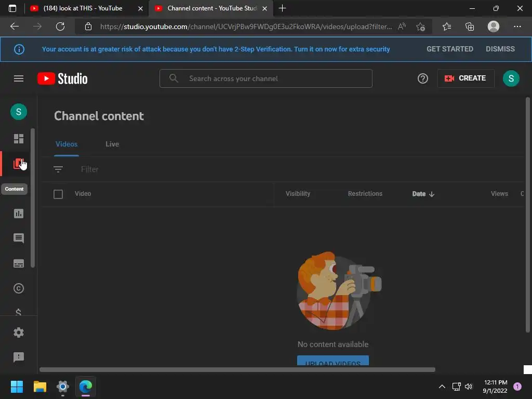Click the horizontal scrollbar at bottom
Viewport: 532px width, 399px height.
point(237,369)
